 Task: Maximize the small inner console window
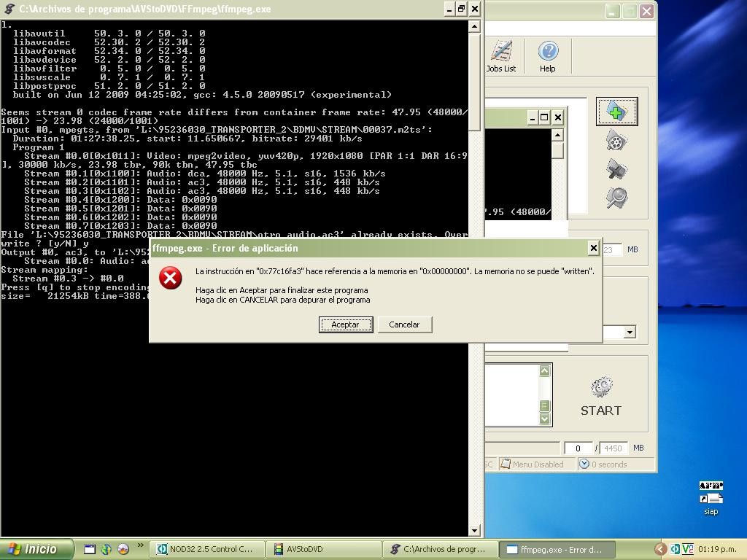[x=544, y=117]
